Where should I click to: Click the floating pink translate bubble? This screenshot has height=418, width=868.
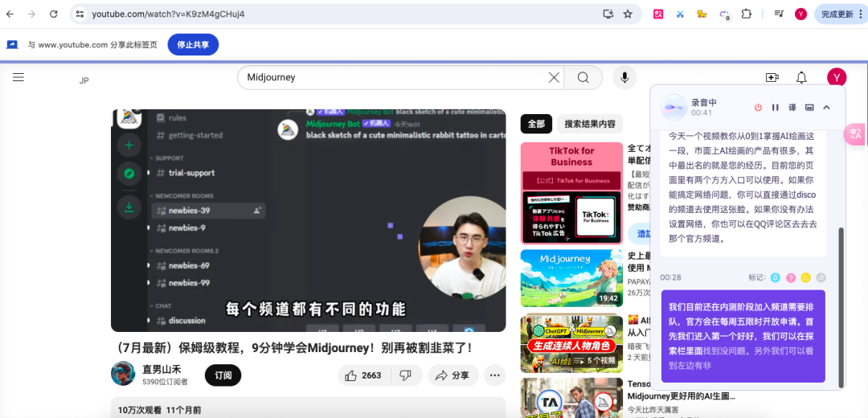856,134
